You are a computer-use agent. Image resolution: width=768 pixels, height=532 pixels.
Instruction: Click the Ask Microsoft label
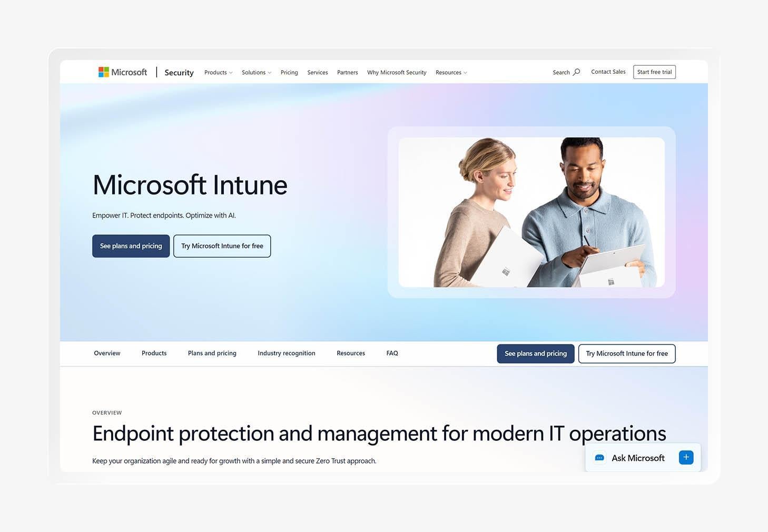tap(638, 458)
